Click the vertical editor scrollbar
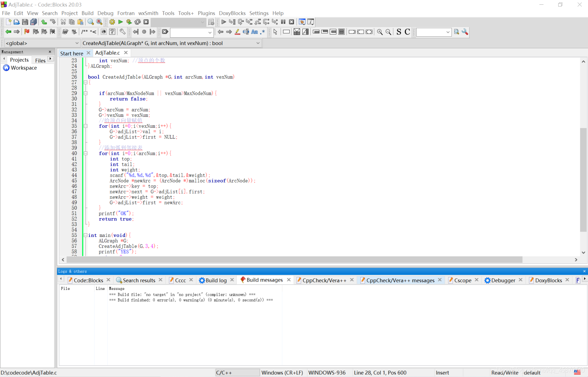 click(x=583, y=180)
